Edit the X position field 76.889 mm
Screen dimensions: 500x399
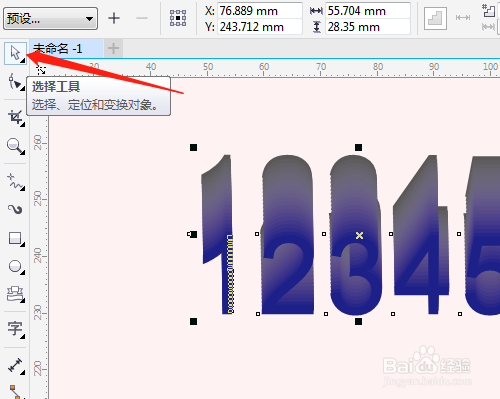pyautogui.click(x=260, y=11)
